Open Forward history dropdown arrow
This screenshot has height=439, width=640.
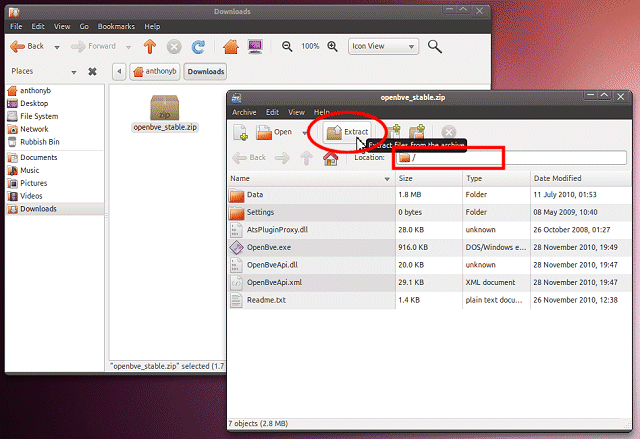pos(129,47)
